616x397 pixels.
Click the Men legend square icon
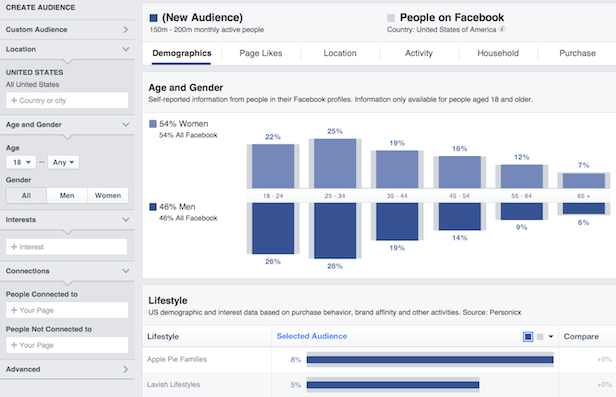tap(153, 207)
